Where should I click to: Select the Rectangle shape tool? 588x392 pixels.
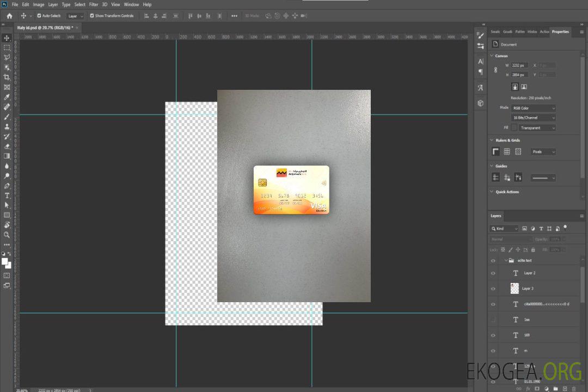click(7, 215)
